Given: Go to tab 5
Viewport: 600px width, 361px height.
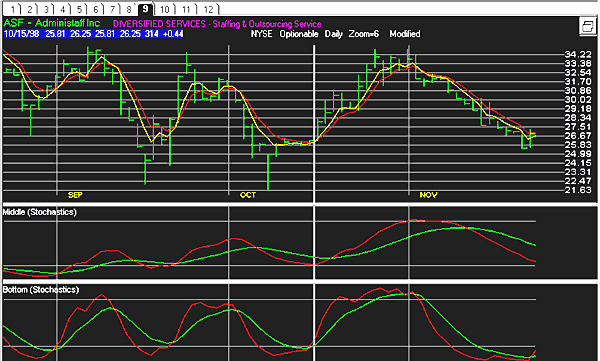Looking at the screenshot, I should [78, 9].
